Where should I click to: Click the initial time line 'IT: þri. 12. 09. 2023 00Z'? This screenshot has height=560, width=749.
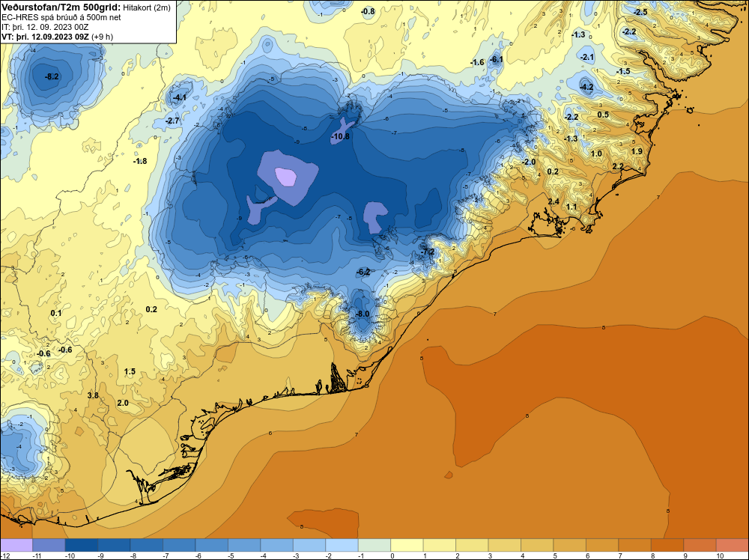[45, 27]
